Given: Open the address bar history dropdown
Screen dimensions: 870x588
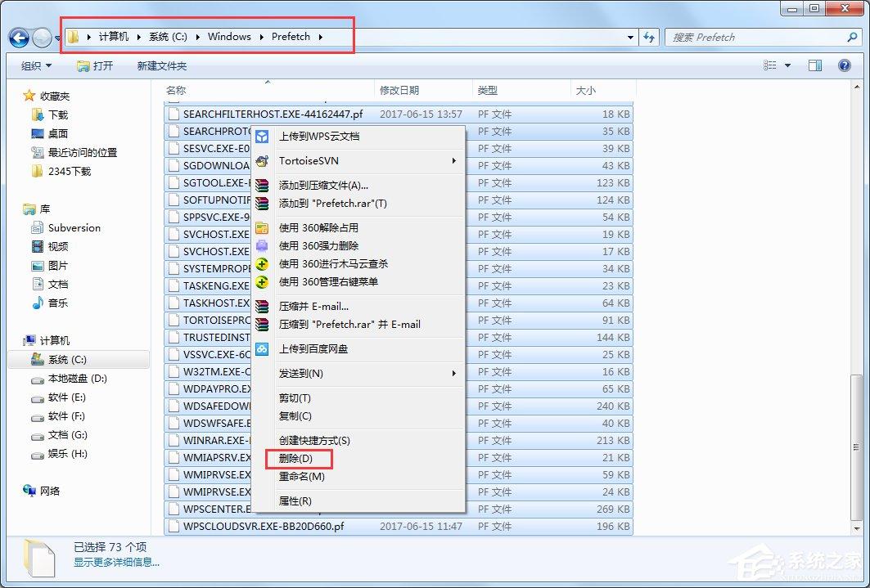Looking at the screenshot, I should pyautogui.click(x=631, y=37).
